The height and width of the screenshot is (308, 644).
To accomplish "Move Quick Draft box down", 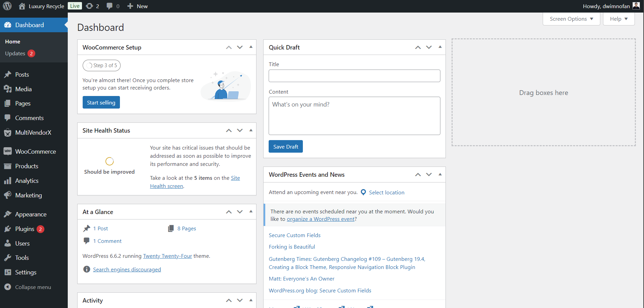I will [x=429, y=47].
